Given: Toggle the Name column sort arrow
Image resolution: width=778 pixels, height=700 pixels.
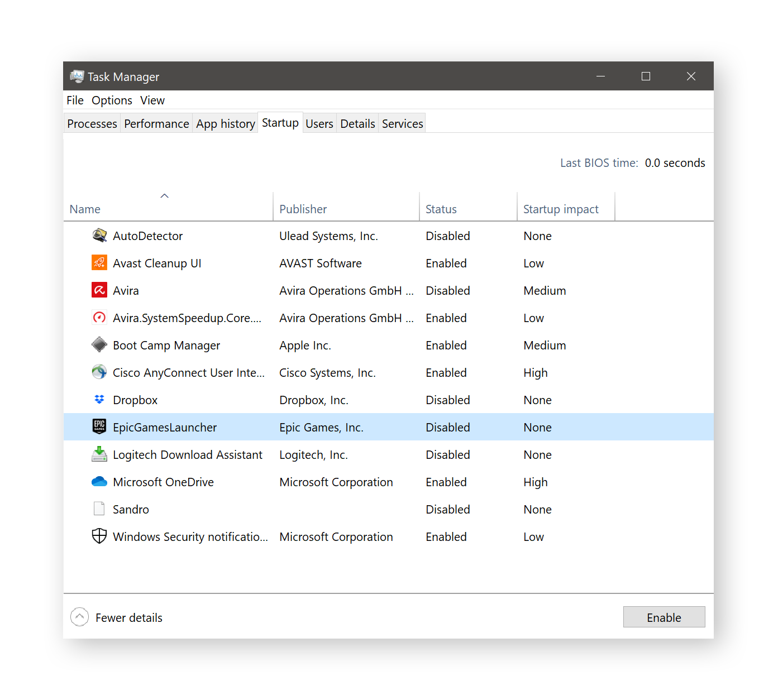Looking at the screenshot, I should tap(164, 196).
